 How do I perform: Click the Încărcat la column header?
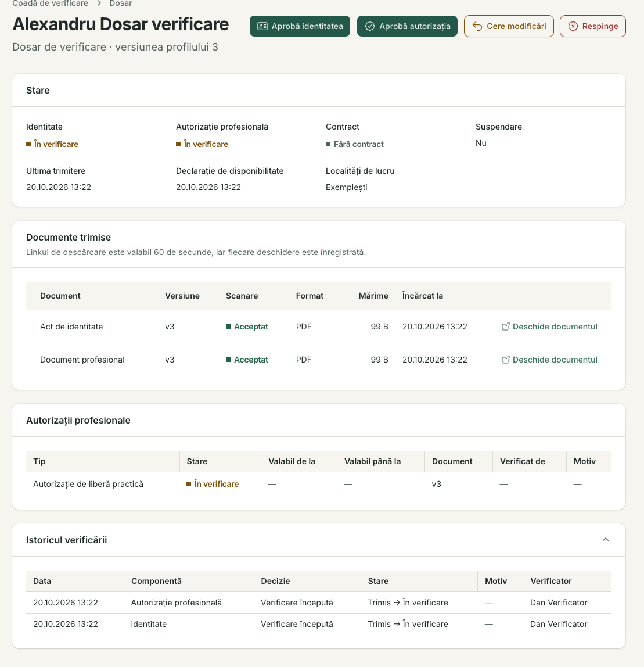click(423, 296)
